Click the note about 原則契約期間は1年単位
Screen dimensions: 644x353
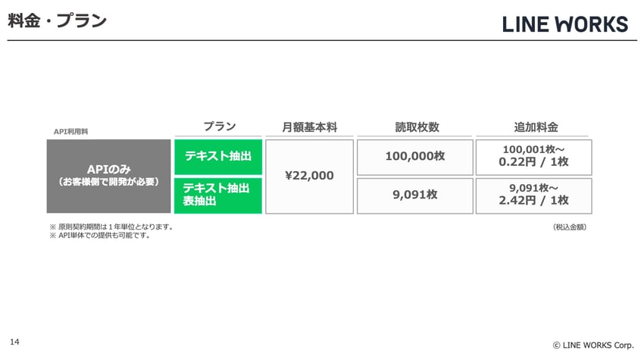tap(112, 226)
